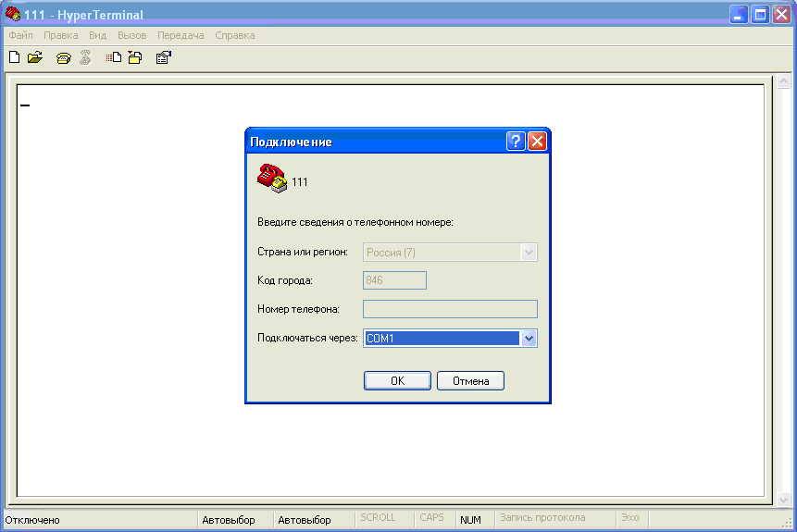The height and width of the screenshot is (532, 797).
Task: Click the Отмена button
Action: 470,380
